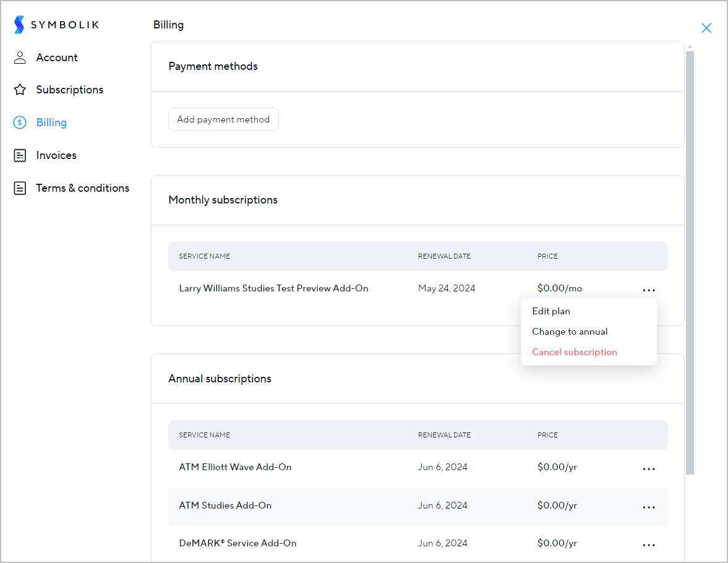Click the May 24, 2024 renewal date
This screenshot has height=563, width=728.
coord(447,288)
